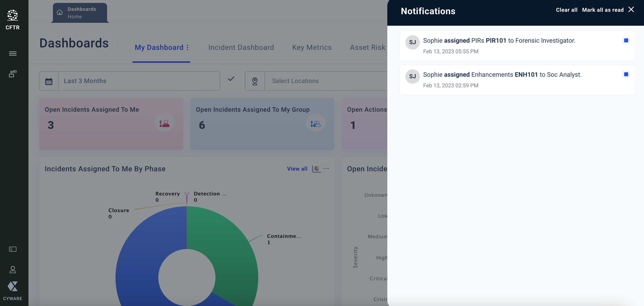Expand chart options with ellipsis menu
The height and width of the screenshot is (306, 644).
pyautogui.click(x=326, y=168)
